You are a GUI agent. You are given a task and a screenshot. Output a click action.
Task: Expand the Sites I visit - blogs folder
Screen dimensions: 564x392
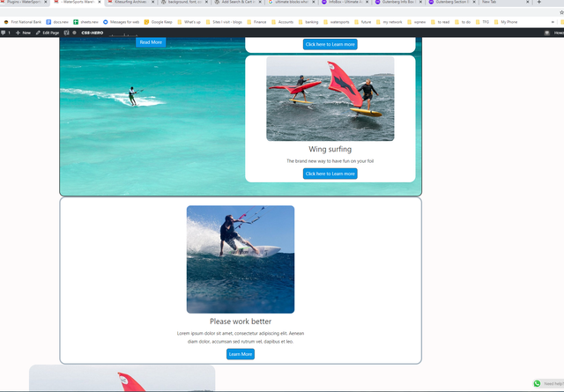coord(224,22)
